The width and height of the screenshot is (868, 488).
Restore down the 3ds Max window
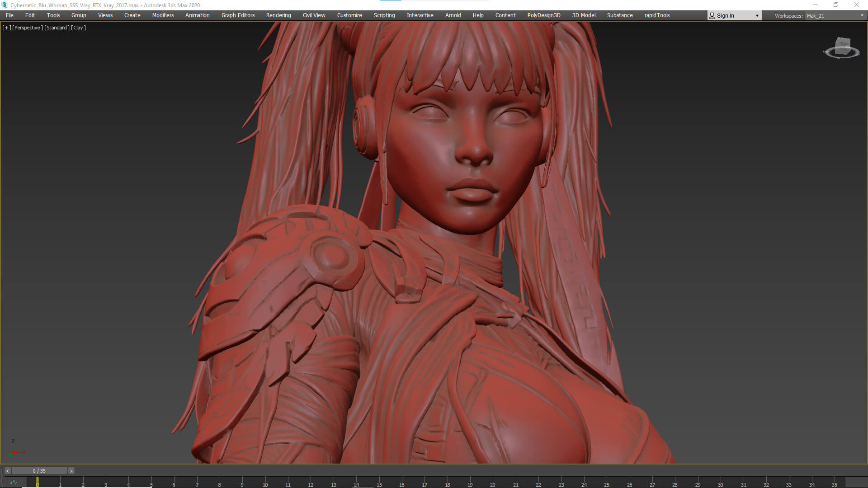[x=836, y=5]
